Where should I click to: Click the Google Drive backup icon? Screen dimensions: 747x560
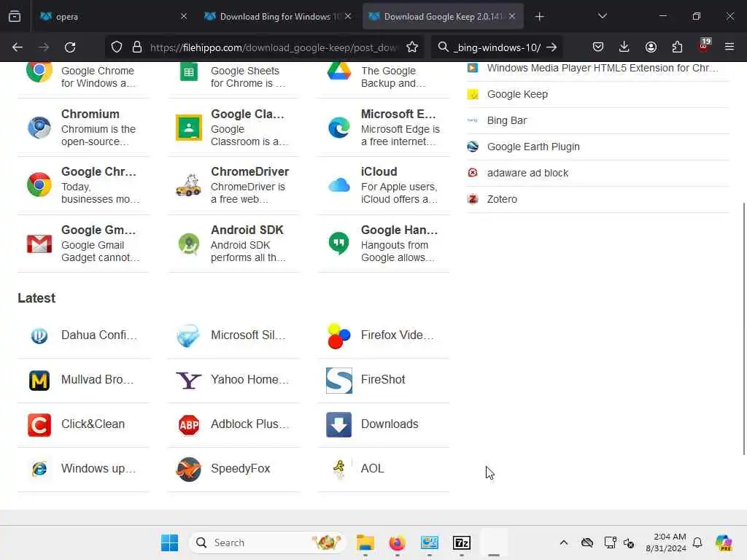[338, 71]
